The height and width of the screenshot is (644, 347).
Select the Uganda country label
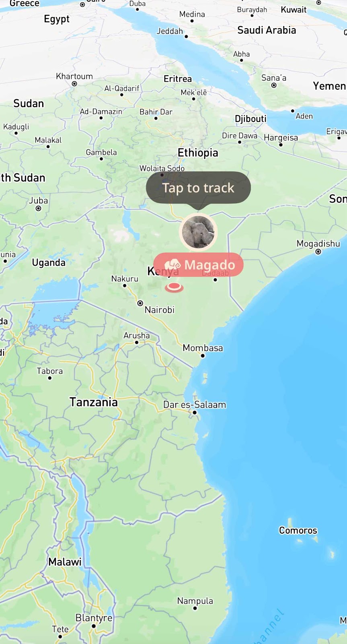pyautogui.click(x=49, y=262)
